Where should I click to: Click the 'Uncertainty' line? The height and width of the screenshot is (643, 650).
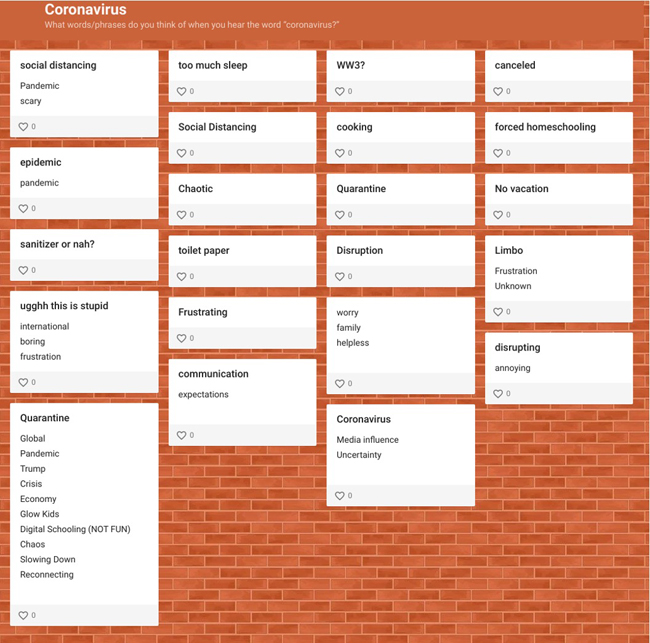tap(359, 455)
